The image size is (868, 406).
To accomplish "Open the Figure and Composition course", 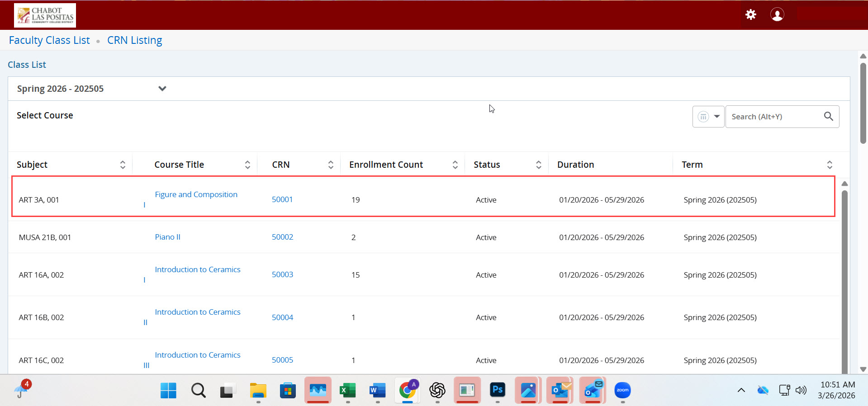I will 196,194.
